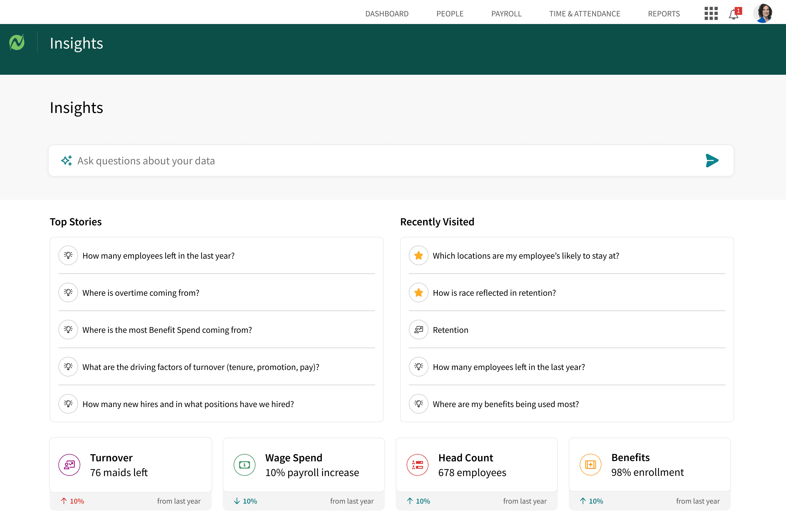Click the Turnover metric icon
Image resolution: width=786 pixels, height=532 pixels.
pos(69,465)
